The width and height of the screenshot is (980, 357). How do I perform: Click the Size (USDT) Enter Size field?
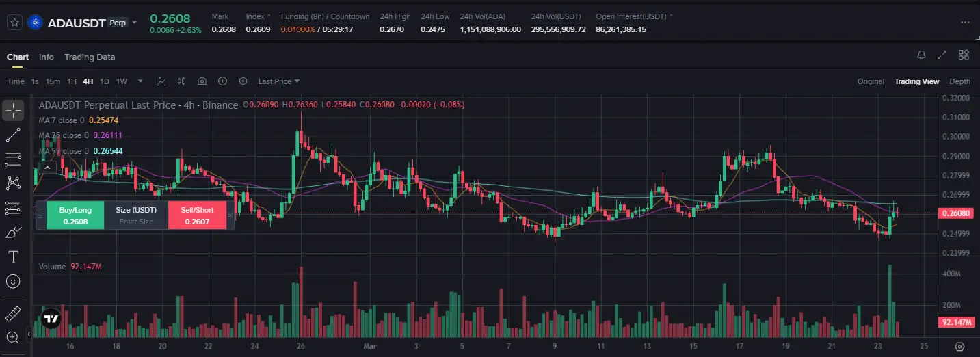tap(136, 215)
